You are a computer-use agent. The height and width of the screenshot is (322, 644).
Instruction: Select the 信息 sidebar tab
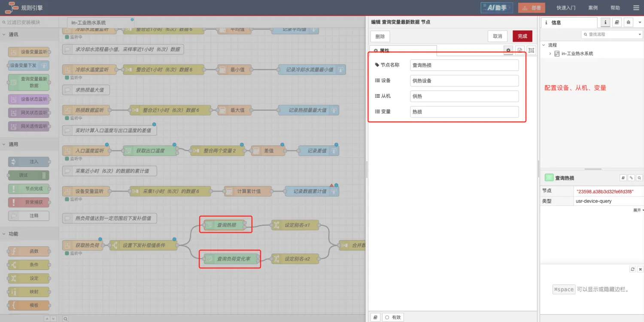coord(569,22)
